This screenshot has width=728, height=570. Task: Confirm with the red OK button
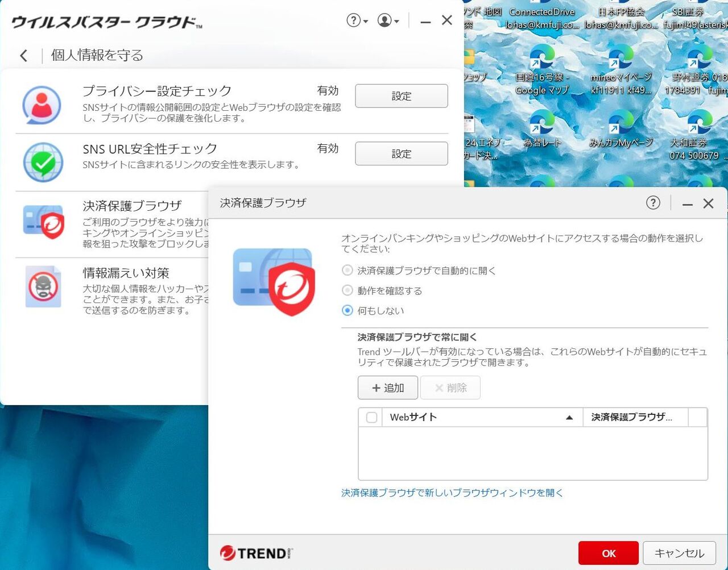click(609, 553)
